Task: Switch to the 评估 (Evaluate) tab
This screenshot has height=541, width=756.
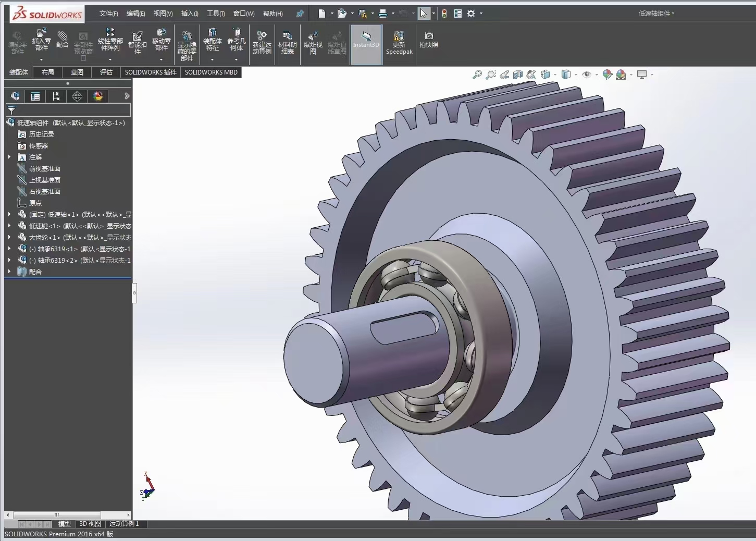Action: [x=106, y=72]
